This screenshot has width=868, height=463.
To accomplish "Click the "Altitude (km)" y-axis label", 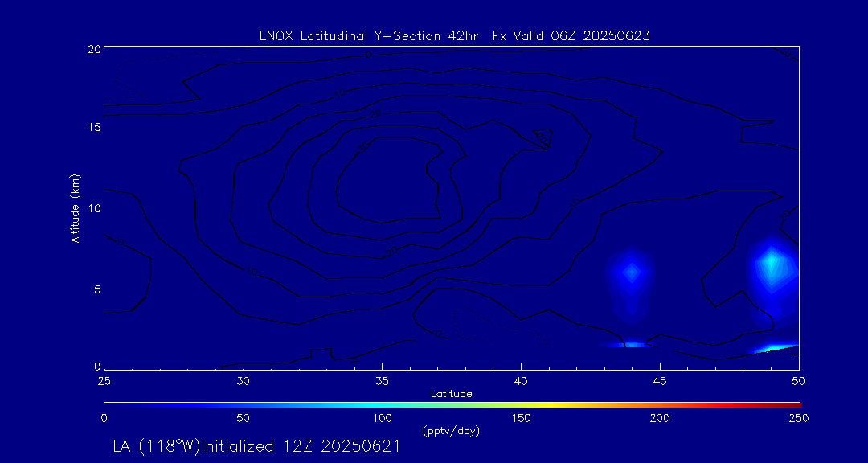I will 75,207.
